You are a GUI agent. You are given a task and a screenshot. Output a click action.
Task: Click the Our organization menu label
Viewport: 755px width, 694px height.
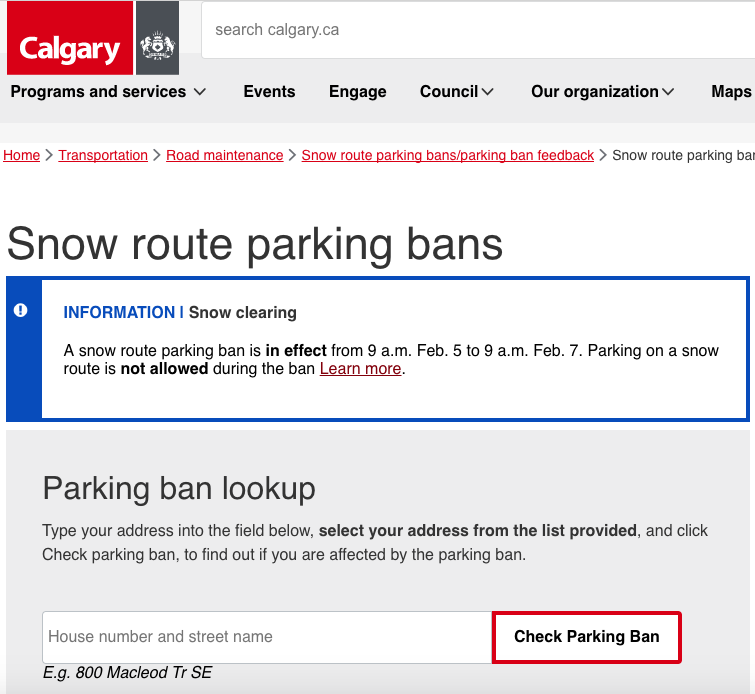(595, 92)
